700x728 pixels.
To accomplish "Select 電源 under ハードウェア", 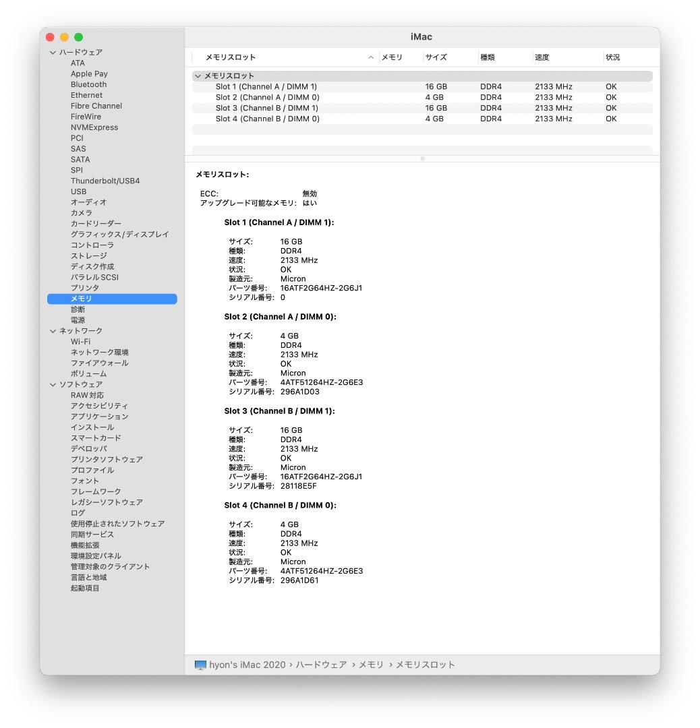I will click(80, 320).
